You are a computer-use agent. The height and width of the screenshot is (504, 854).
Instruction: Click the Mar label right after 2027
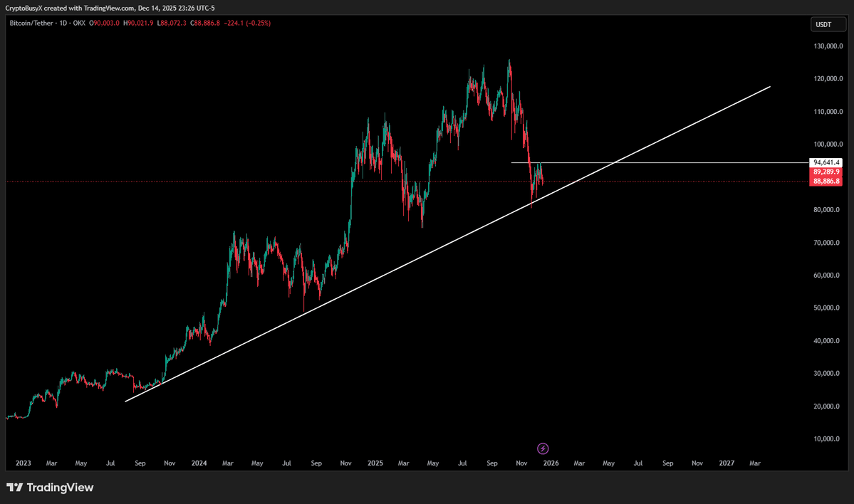coord(755,463)
